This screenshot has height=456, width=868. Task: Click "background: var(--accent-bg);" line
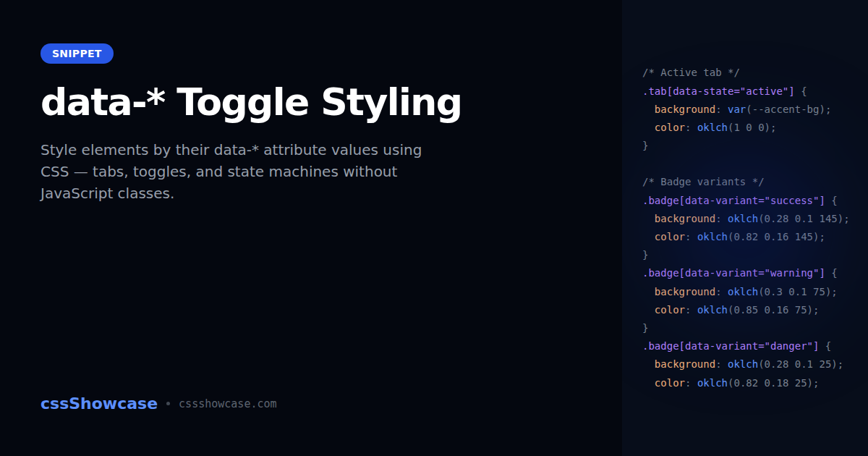click(x=743, y=109)
